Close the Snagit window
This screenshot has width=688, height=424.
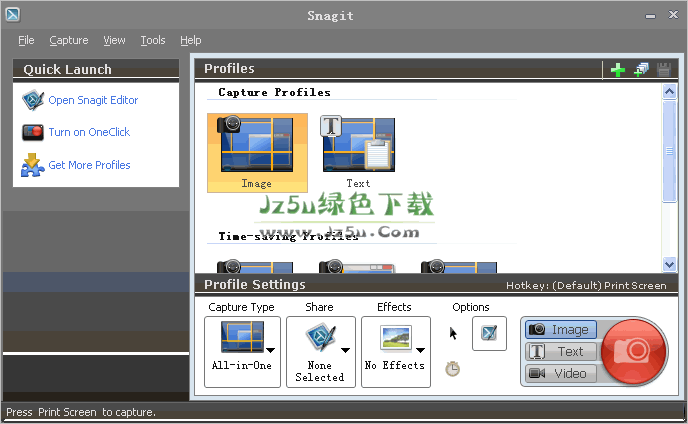coord(674,15)
